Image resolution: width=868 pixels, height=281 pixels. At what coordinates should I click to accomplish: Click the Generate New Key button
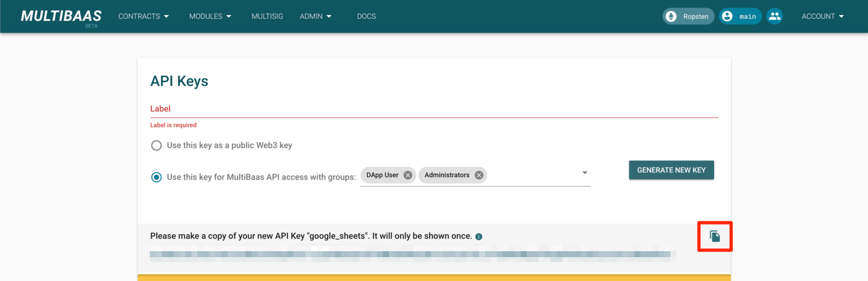[671, 170]
